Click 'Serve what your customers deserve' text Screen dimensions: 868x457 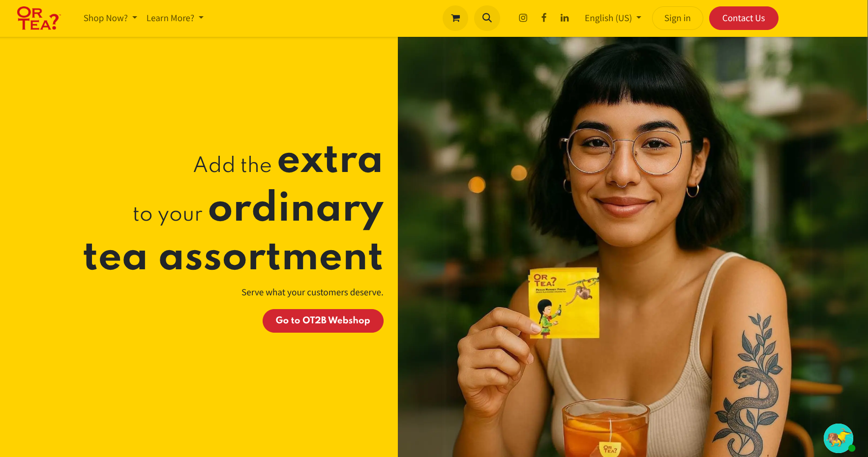point(312,292)
